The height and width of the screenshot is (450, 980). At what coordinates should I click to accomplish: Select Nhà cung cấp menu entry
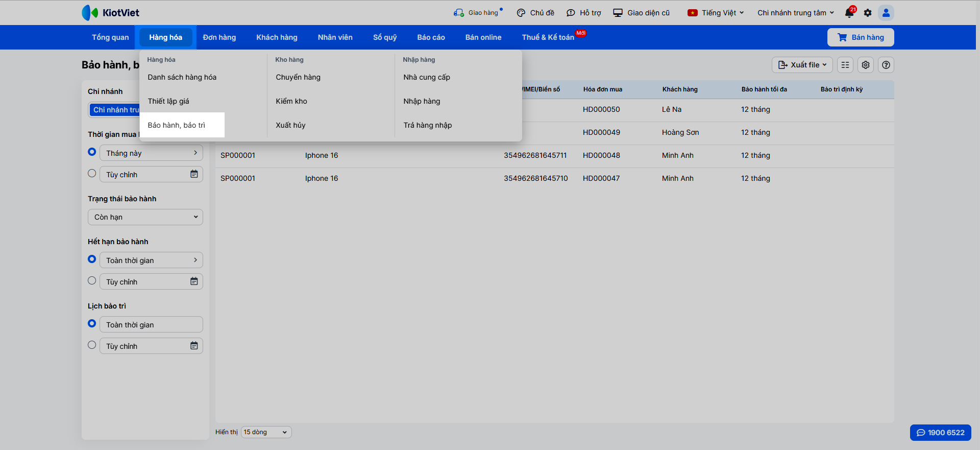coord(427,77)
